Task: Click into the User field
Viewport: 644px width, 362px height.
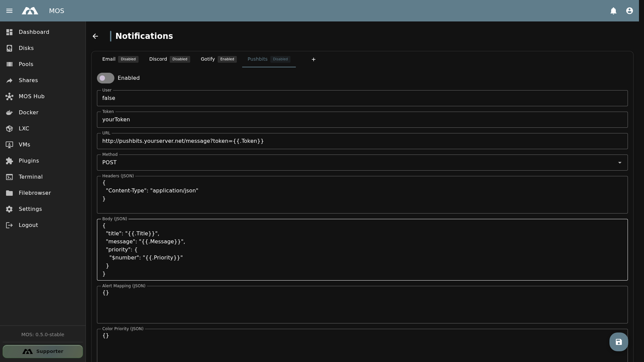Action: 362,98
